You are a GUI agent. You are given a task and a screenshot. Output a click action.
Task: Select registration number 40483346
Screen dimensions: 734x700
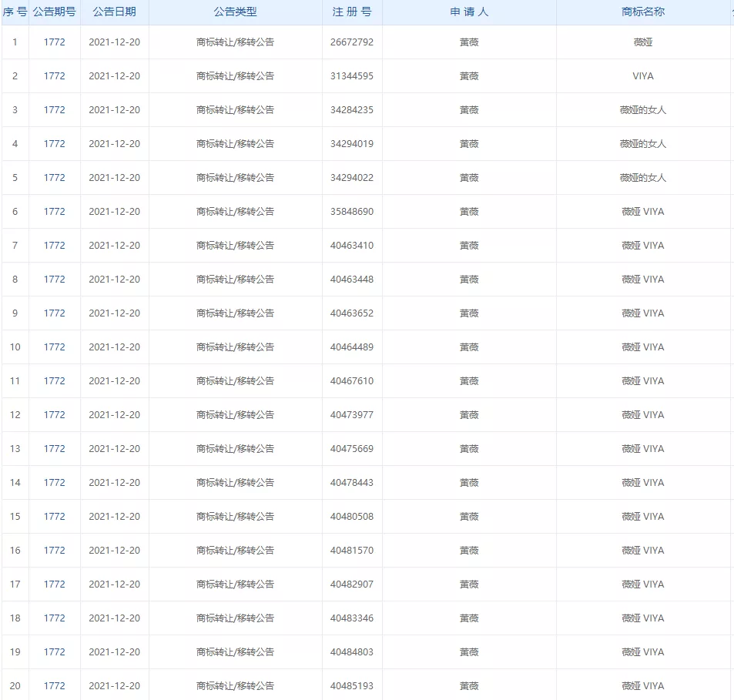pos(352,618)
